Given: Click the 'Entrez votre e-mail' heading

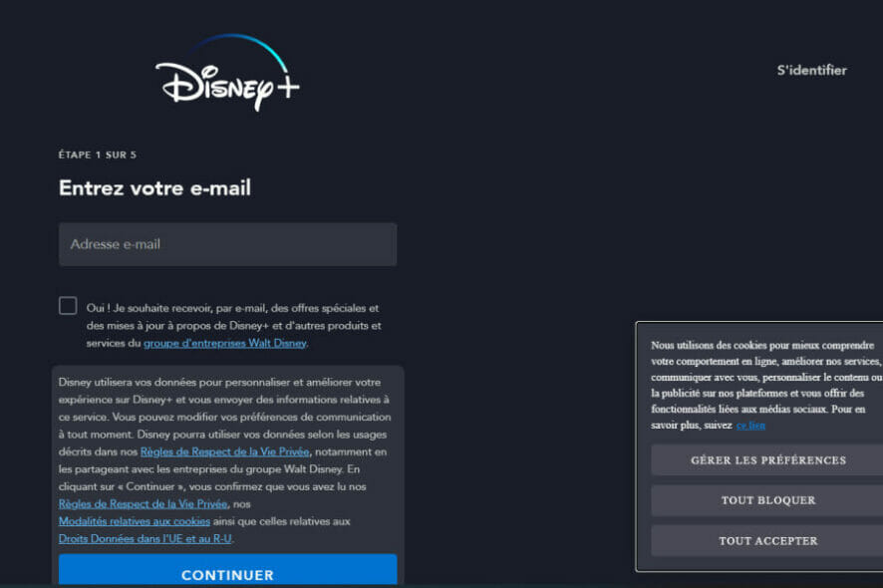Looking at the screenshot, I should 154,188.
